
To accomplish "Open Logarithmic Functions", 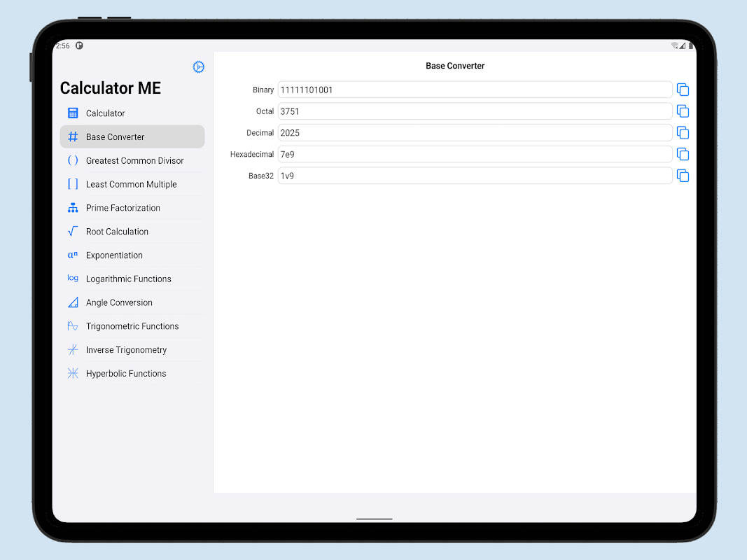I will [132, 279].
